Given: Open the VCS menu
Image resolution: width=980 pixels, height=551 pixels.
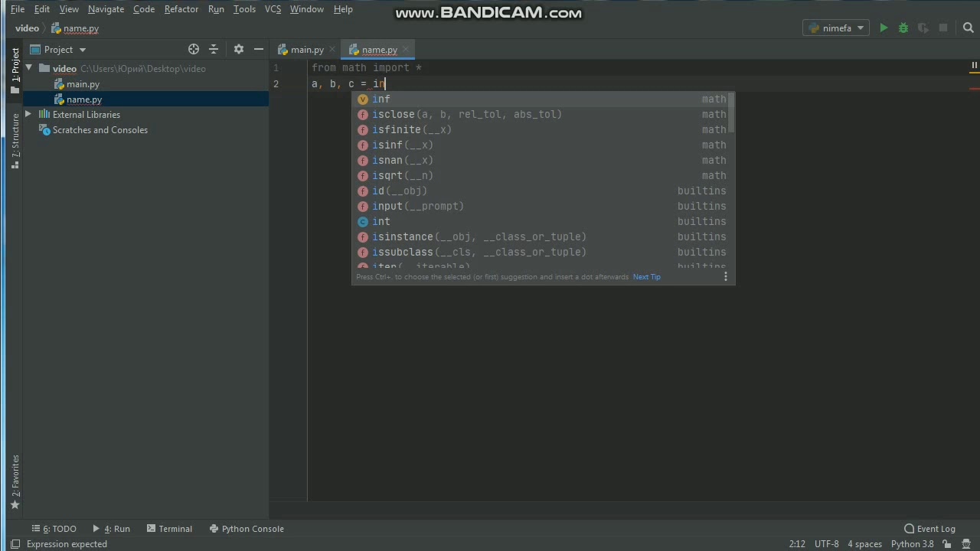Looking at the screenshot, I should click(273, 9).
